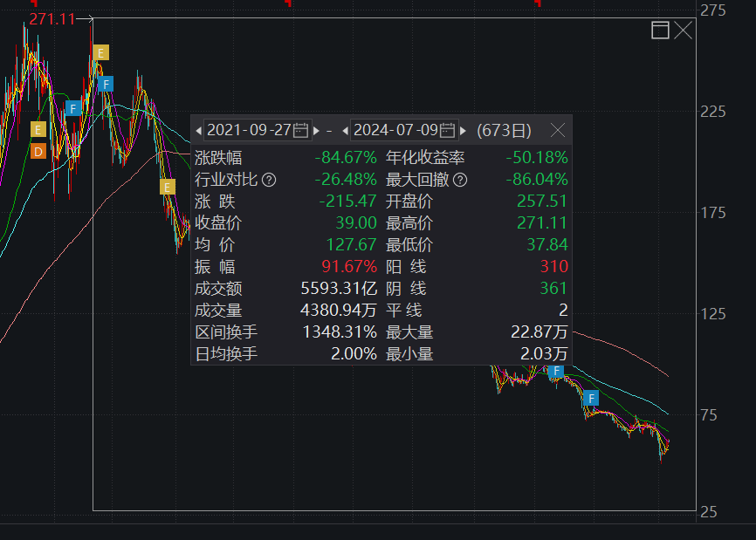
Task: Click the orange D event marker
Action: tap(38, 152)
